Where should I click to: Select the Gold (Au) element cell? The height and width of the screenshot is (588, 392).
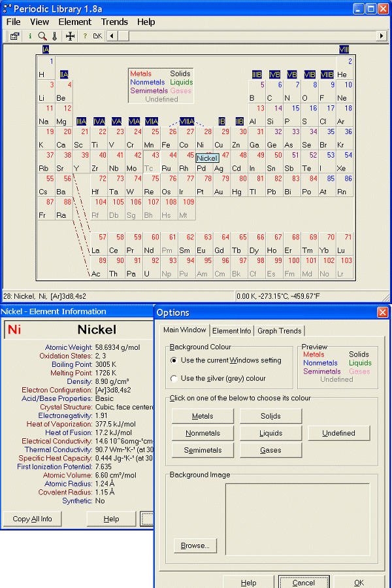coord(222,185)
